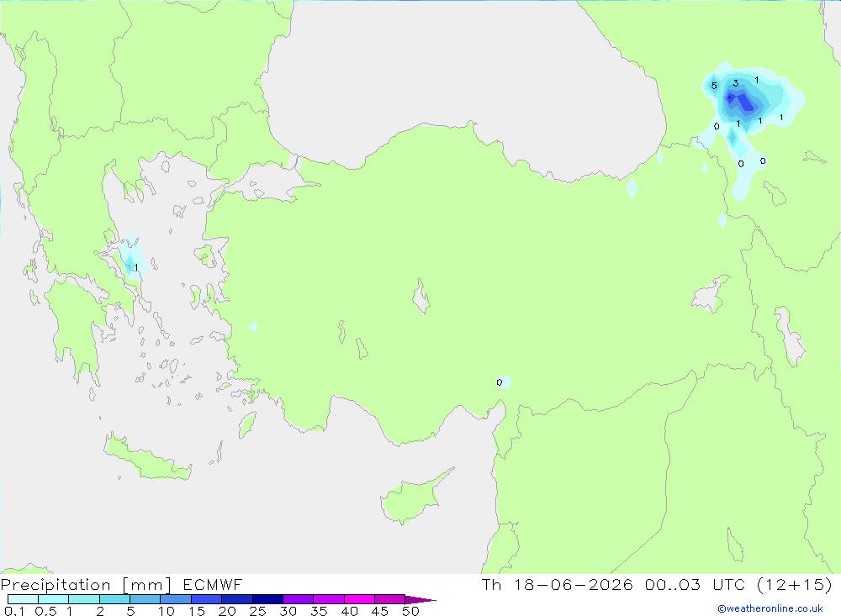Choose the 15–20 mm legend swatch

pyautogui.click(x=206, y=599)
